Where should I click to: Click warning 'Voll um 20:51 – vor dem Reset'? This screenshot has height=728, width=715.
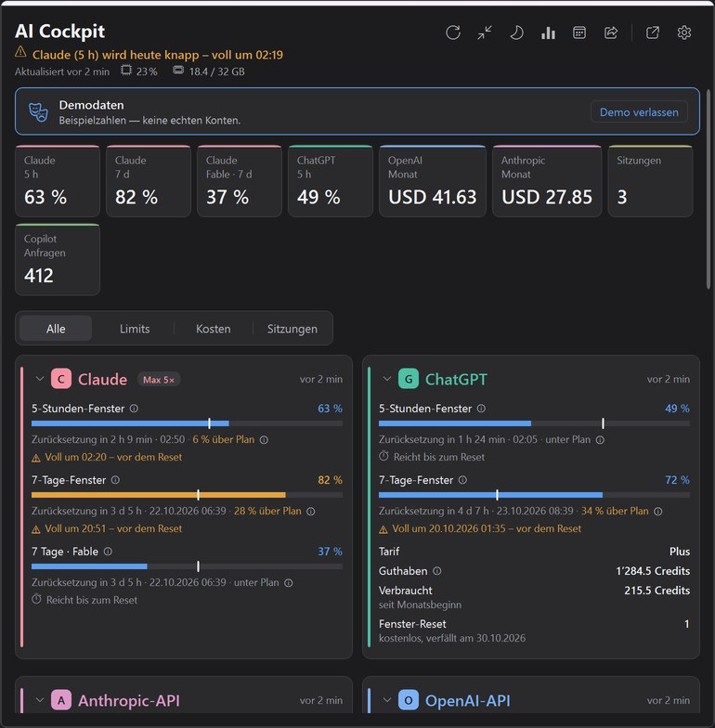pyautogui.click(x=113, y=529)
